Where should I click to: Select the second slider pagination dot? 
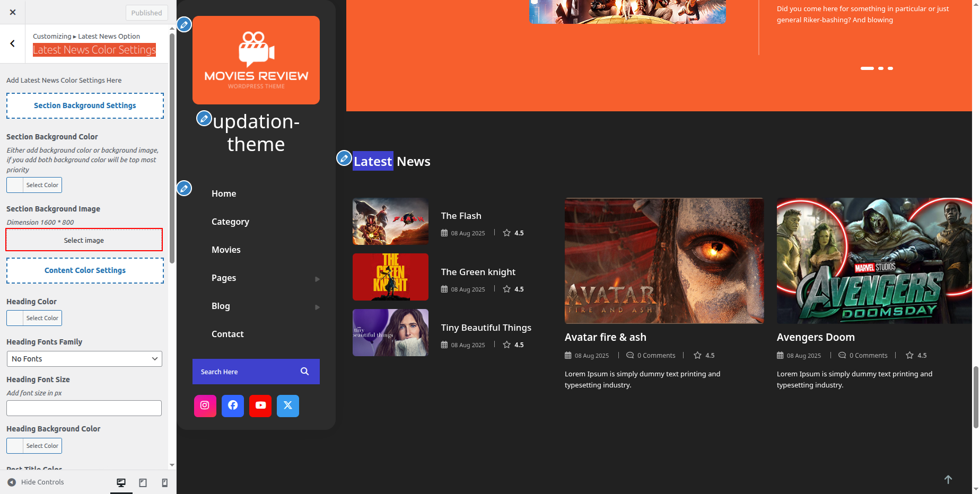881,68
